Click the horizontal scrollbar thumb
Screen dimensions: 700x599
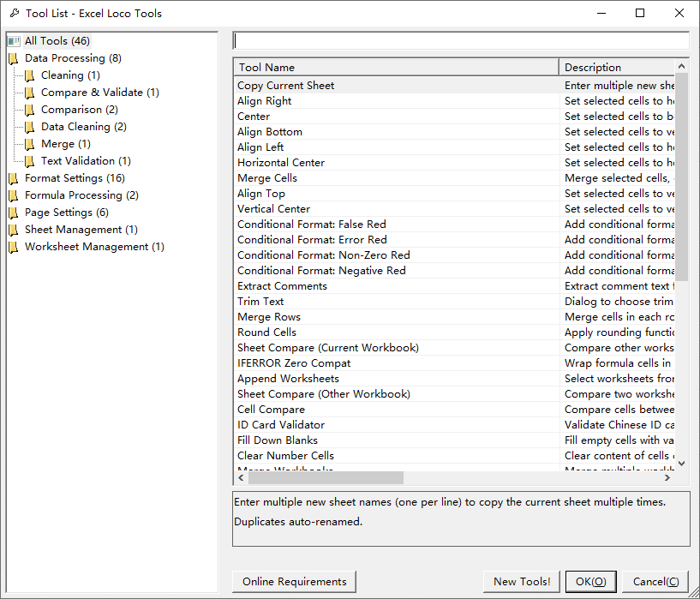click(x=326, y=478)
